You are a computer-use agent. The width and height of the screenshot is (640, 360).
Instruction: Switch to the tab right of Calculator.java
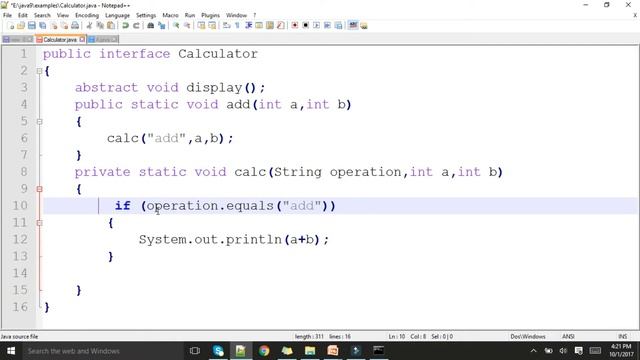pos(103,40)
